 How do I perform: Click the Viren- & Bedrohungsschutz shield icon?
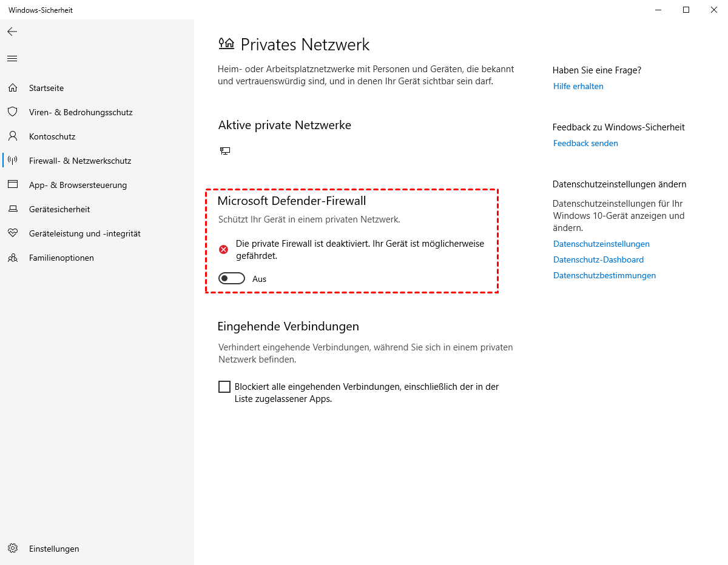pyautogui.click(x=13, y=112)
